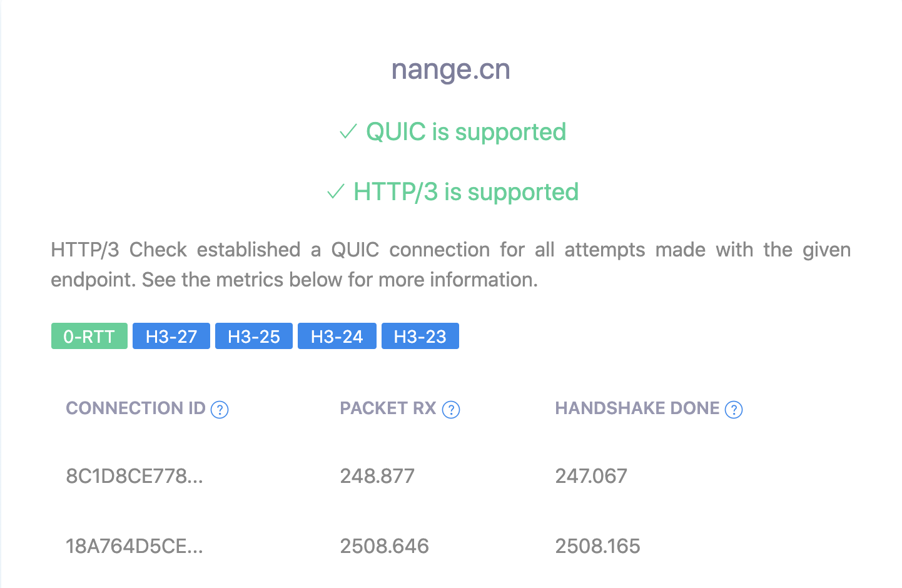The width and height of the screenshot is (902, 588).
Task: Select the PACKET RX column header
Action: 388,408
